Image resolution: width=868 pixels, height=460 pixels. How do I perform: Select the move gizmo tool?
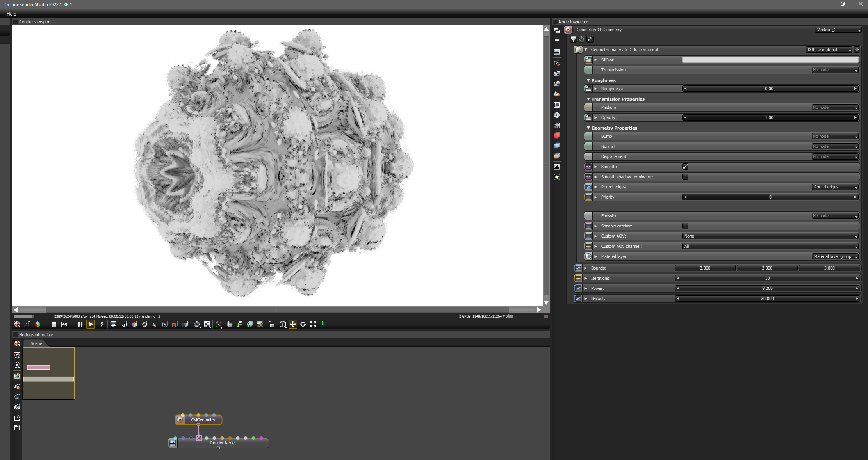point(292,324)
